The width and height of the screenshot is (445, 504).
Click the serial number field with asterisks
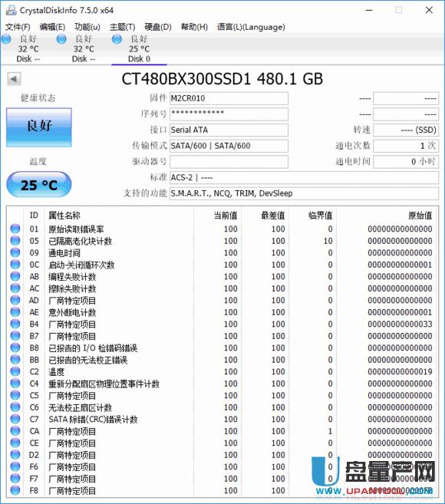tap(229, 114)
